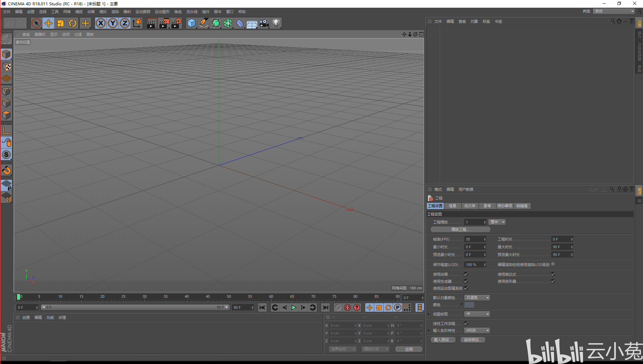
Task: Select the Rotate tool
Action: [73, 23]
